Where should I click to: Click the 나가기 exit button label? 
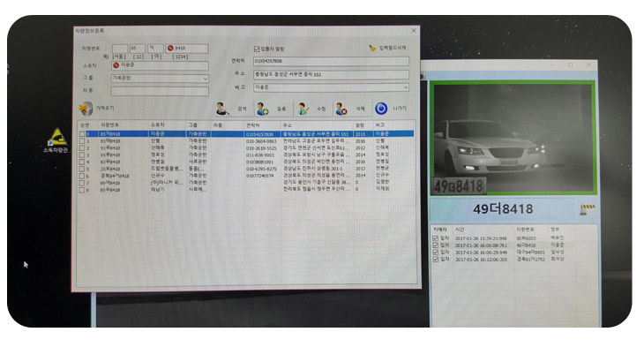click(x=400, y=109)
